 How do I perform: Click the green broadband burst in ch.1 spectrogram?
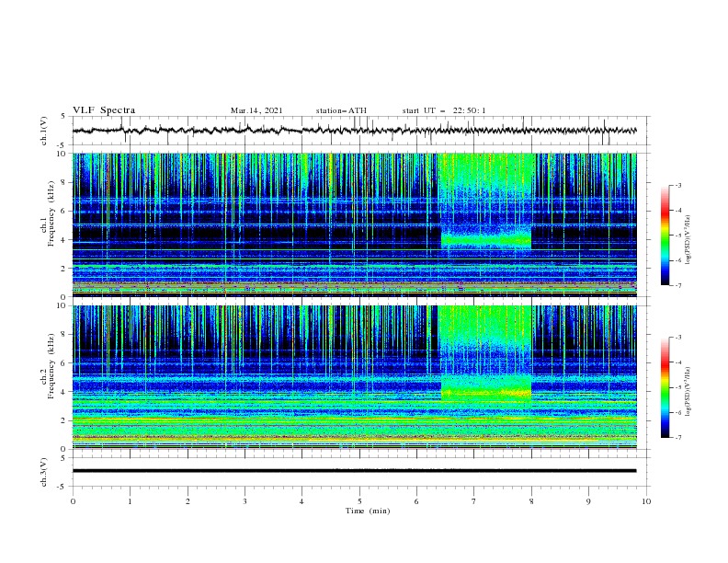point(486,201)
